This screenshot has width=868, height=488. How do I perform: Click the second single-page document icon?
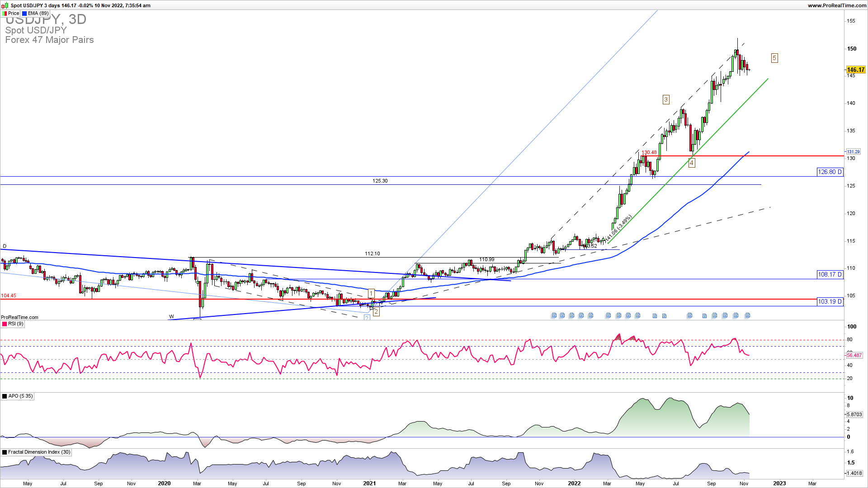[664, 316]
